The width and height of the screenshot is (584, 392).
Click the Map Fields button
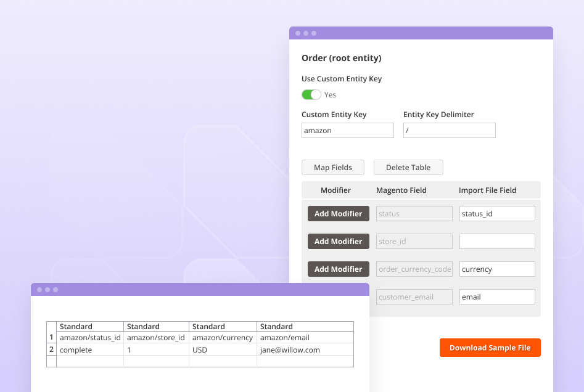coord(332,167)
